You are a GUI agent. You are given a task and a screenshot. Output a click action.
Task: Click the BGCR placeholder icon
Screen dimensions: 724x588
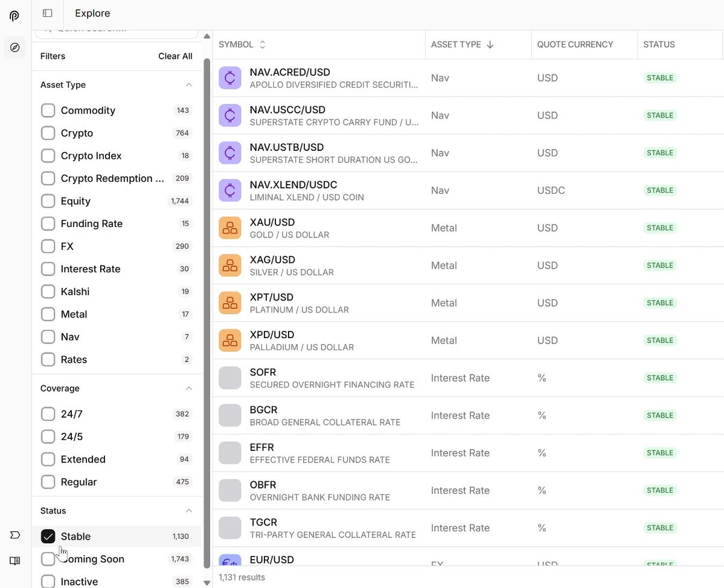pyautogui.click(x=230, y=415)
